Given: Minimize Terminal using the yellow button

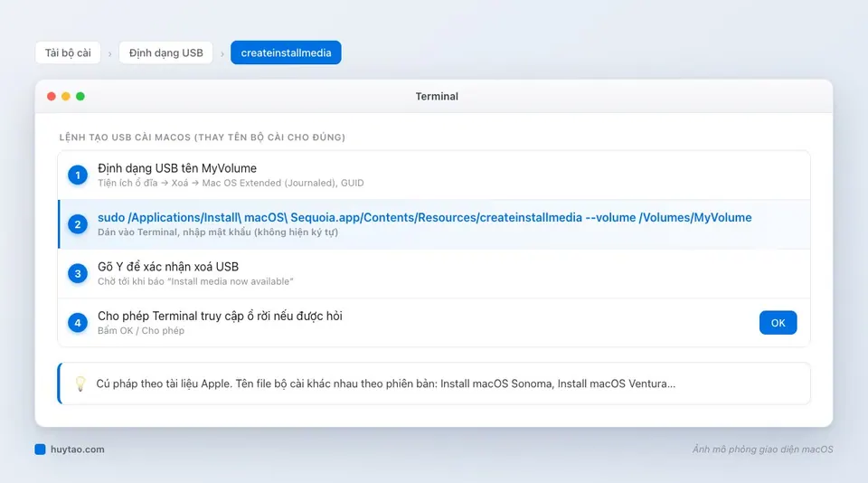Looking at the screenshot, I should click(66, 97).
